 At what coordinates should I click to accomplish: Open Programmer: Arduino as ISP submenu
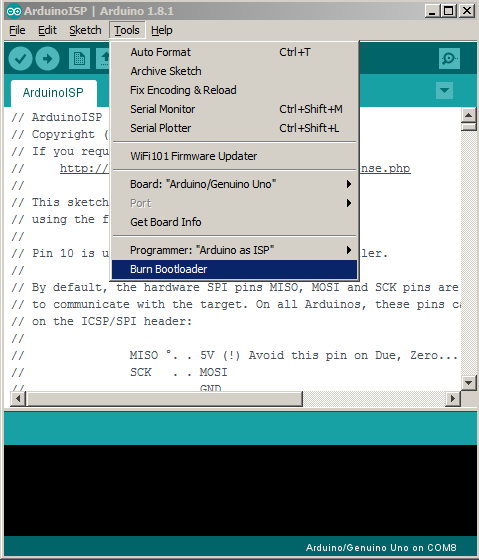pyautogui.click(x=234, y=250)
